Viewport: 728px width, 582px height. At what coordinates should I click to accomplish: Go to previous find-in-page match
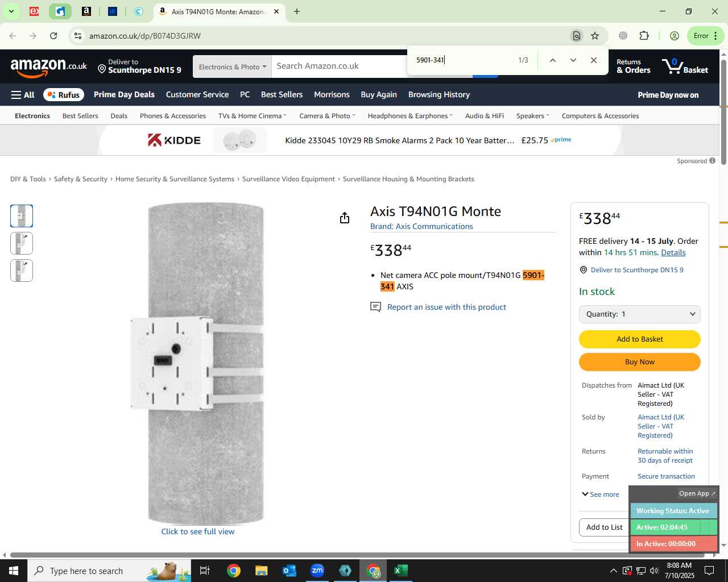click(x=552, y=60)
